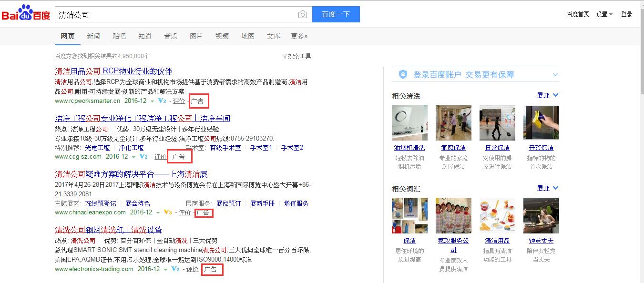
Task: Click 评价 for the chinacleanexpo.com result
Action: [x=185, y=212]
